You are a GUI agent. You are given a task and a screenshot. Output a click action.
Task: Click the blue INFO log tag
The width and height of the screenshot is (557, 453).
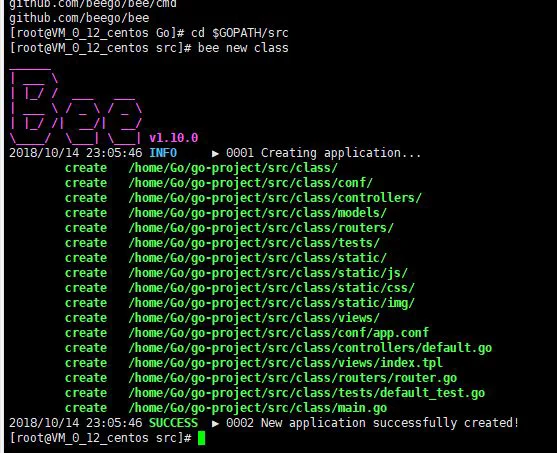point(163,153)
